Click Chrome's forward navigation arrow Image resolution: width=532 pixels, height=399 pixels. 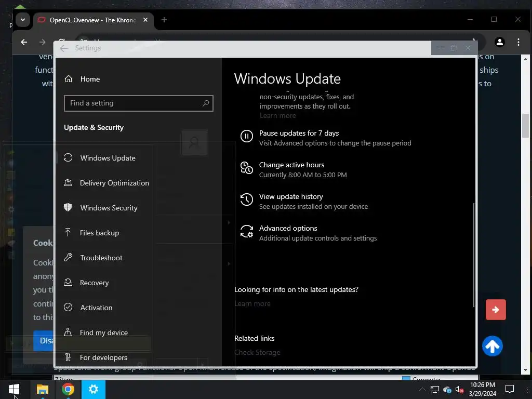(43, 42)
